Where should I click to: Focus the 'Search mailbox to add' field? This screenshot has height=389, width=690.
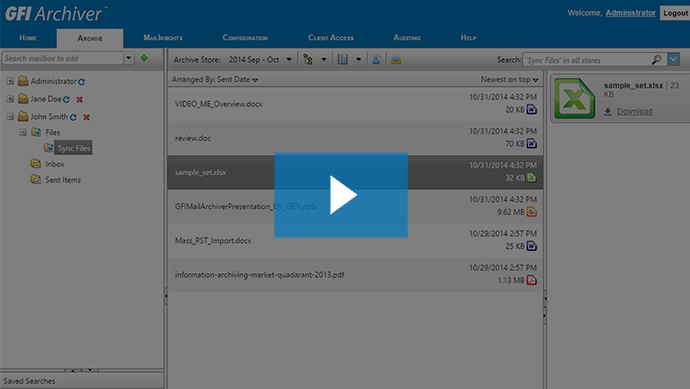pyautogui.click(x=62, y=58)
